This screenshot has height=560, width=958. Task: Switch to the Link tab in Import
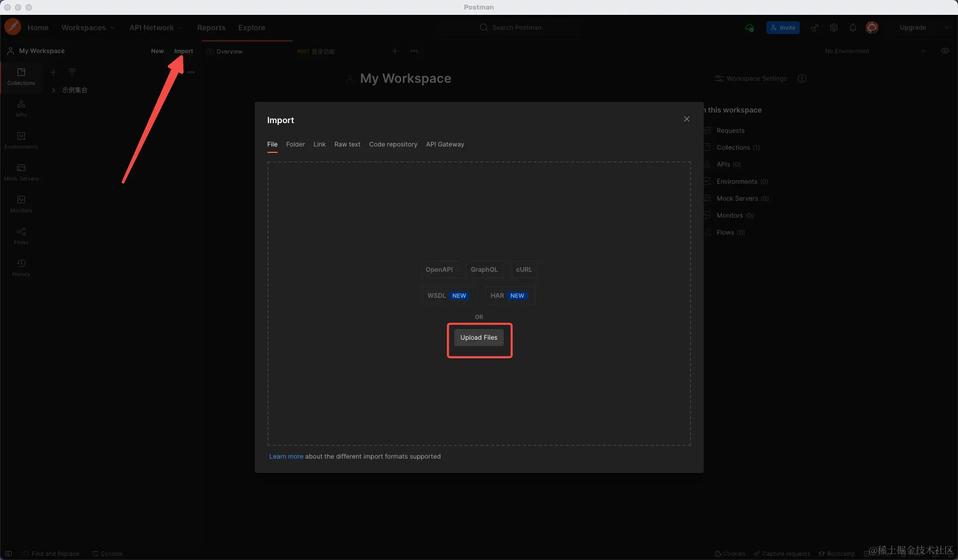click(320, 144)
